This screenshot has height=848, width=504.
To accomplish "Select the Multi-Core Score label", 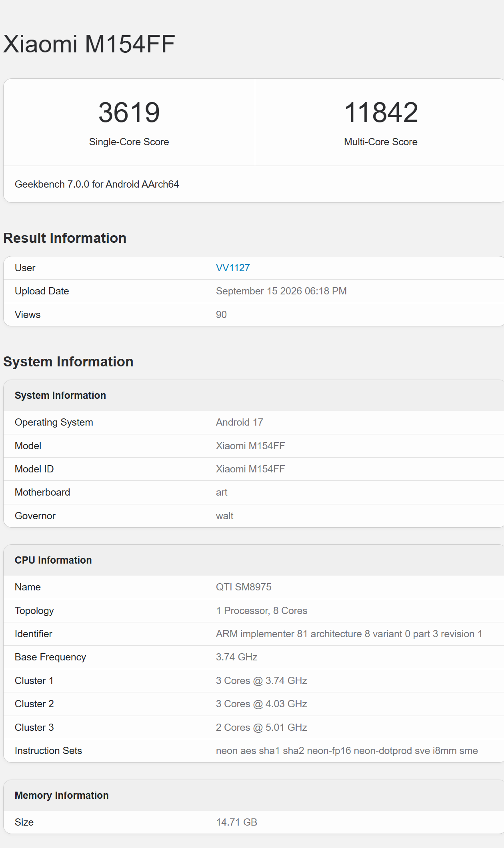I will 381,142.
